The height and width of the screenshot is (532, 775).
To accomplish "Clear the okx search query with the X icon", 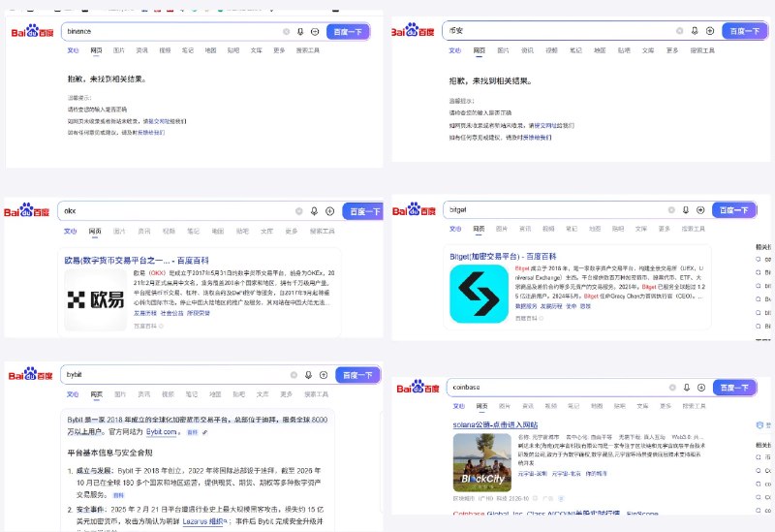I will pos(299,211).
